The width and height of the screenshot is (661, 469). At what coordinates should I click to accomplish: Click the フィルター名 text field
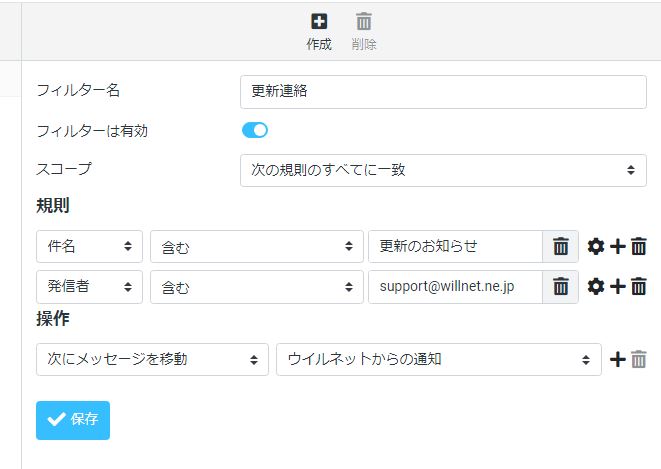coord(443,91)
